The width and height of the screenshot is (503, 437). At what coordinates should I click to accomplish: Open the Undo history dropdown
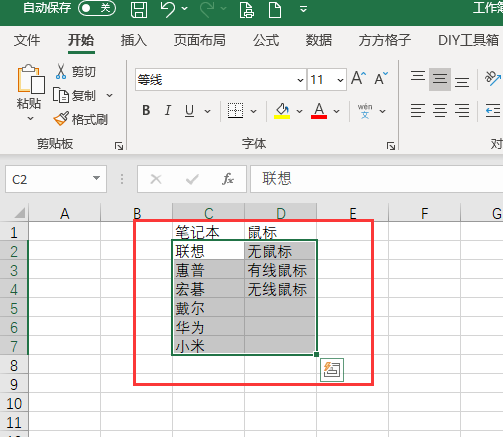click(185, 9)
